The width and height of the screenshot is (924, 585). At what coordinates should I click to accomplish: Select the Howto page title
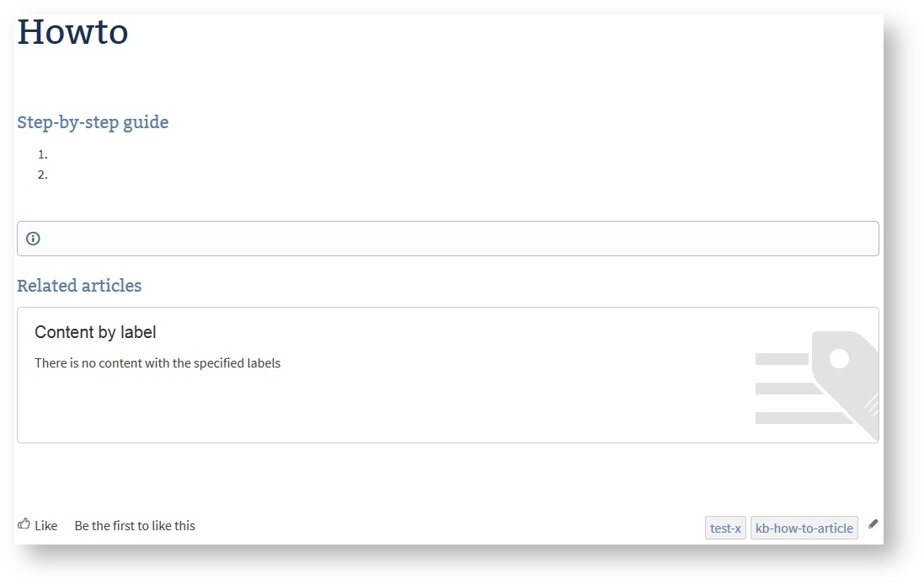click(72, 32)
